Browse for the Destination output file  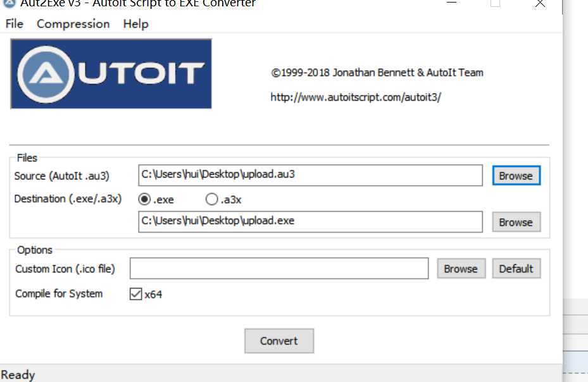(x=516, y=222)
